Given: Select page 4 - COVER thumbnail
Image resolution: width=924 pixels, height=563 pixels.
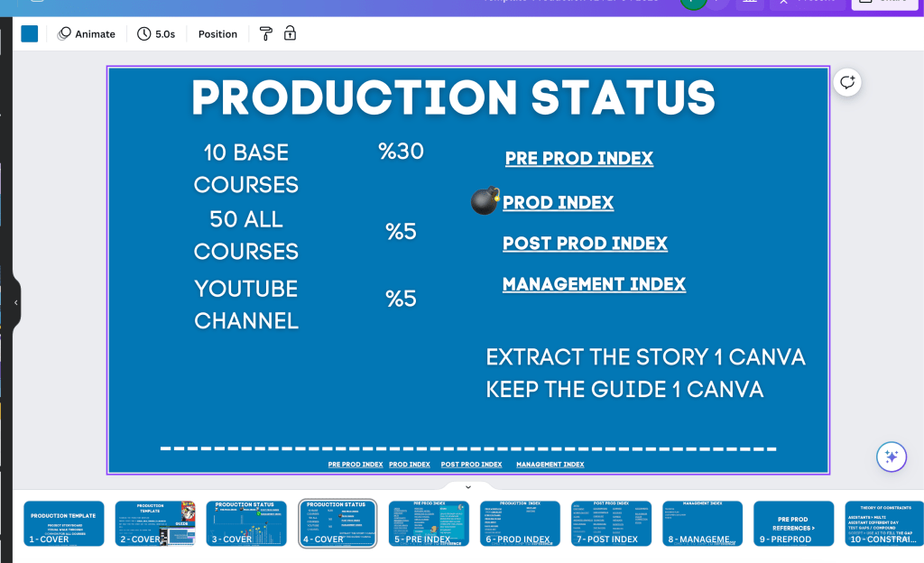Looking at the screenshot, I should click(337, 523).
